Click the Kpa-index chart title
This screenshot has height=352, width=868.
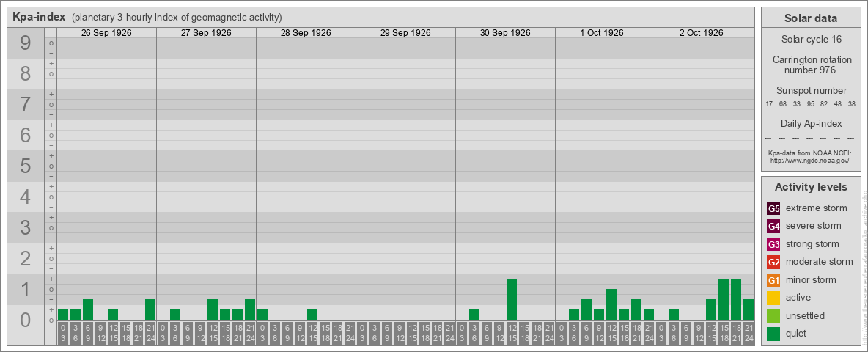(x=40, y=17)
